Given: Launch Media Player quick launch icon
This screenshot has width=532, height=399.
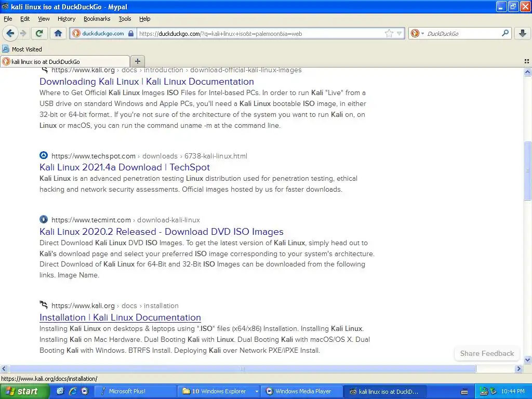Looking at the screenshot, I should pyautogui.click(x=85, y=391).
